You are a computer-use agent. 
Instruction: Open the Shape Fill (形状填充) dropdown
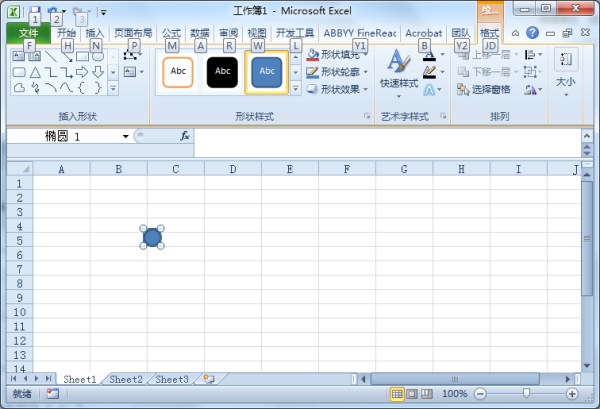click(x=337, y=55)
